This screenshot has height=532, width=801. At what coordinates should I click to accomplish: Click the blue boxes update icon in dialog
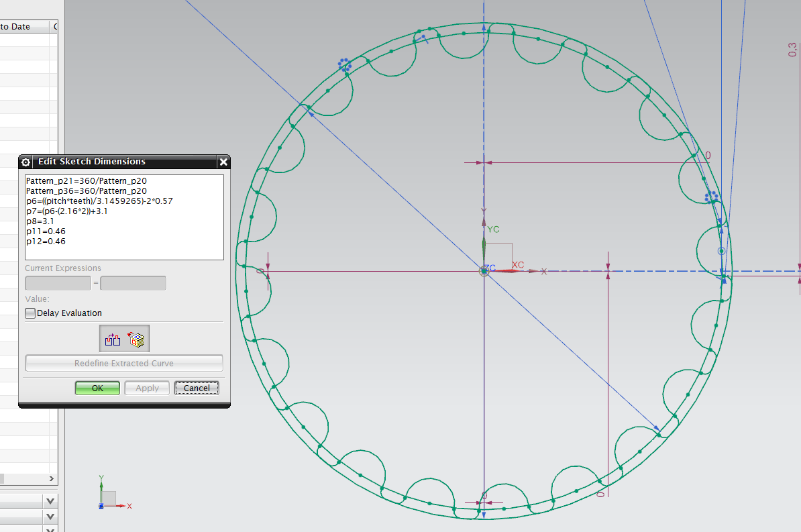click(x=112, y=340)
